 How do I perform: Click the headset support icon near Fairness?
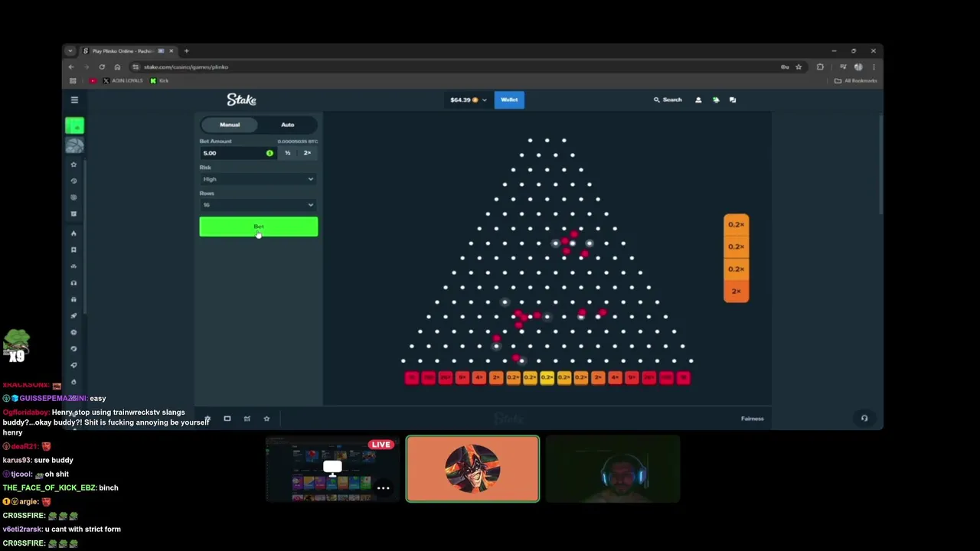[x=864, y=418]
